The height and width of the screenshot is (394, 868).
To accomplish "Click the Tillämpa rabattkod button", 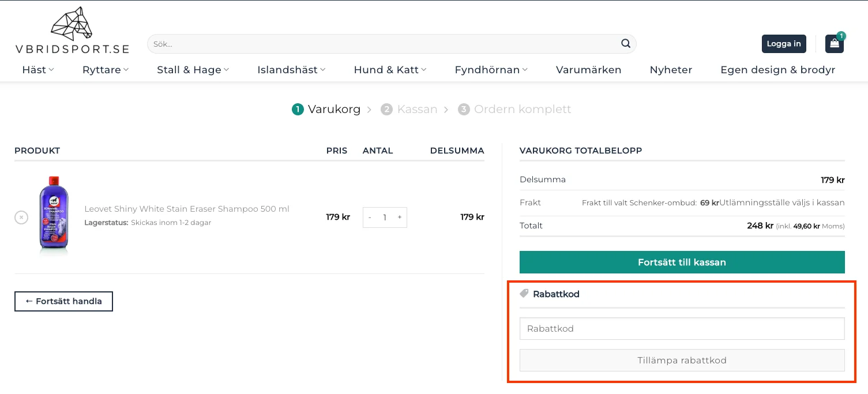I will point(682,361).
